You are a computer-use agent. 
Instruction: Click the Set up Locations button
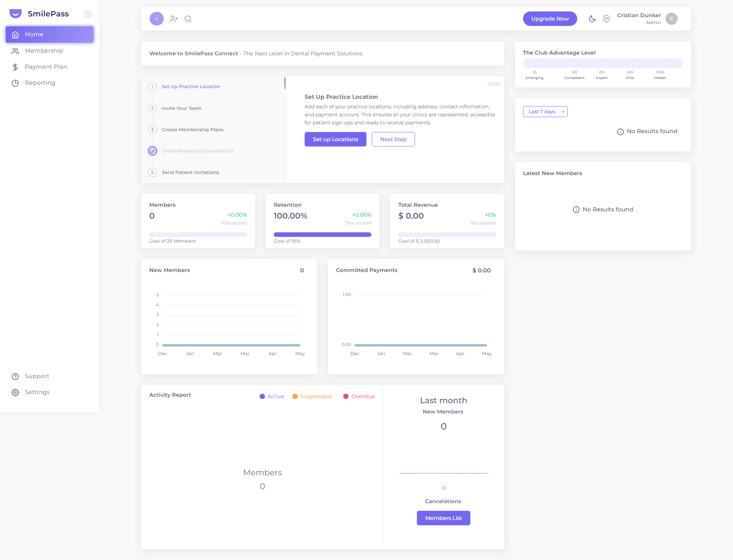336,139
